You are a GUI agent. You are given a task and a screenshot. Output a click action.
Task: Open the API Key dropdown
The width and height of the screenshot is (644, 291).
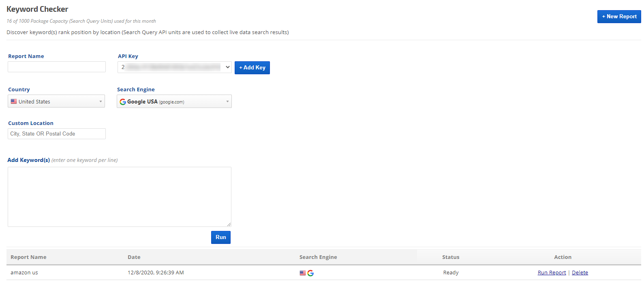coord(175,67)
